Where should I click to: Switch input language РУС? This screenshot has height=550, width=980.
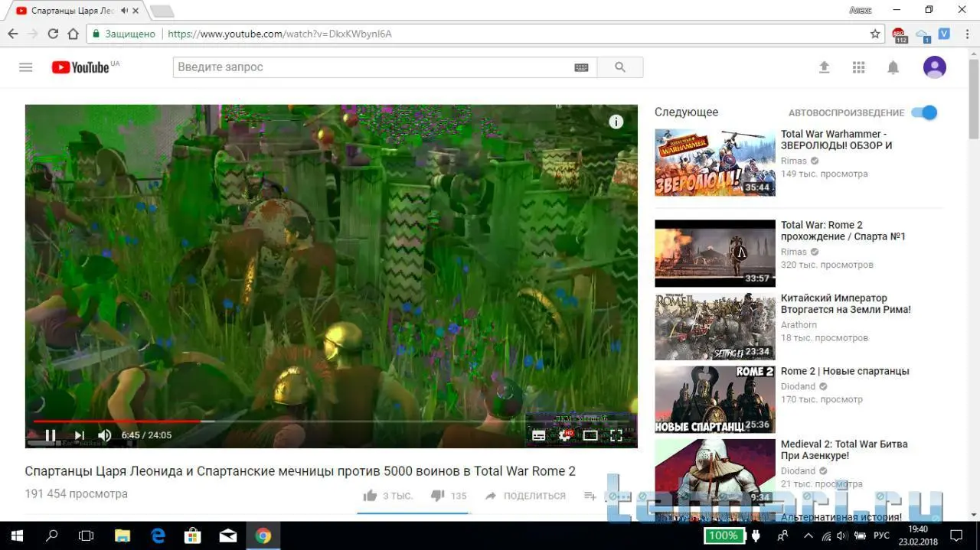(881, 535)
